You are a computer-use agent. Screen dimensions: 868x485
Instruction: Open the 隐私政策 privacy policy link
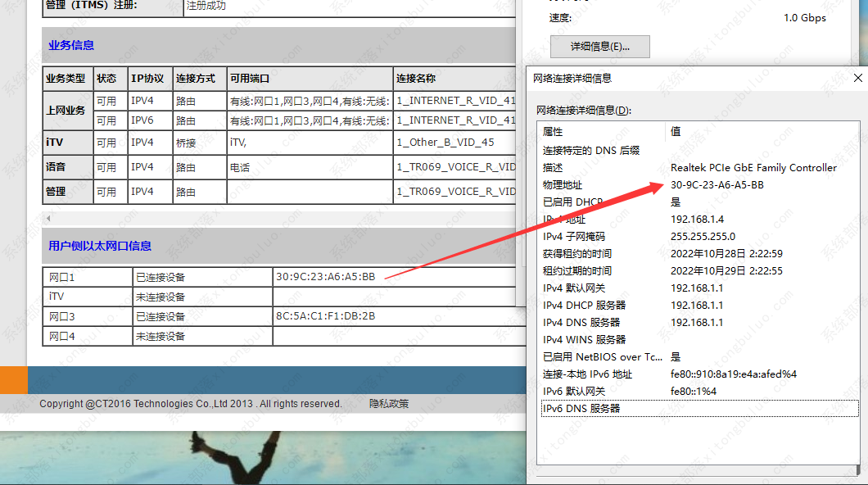click(389, 403)
